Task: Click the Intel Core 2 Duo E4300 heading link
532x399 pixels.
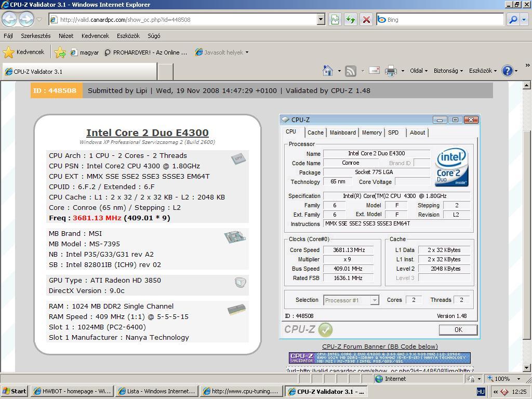Action: [x=147, y=132]
